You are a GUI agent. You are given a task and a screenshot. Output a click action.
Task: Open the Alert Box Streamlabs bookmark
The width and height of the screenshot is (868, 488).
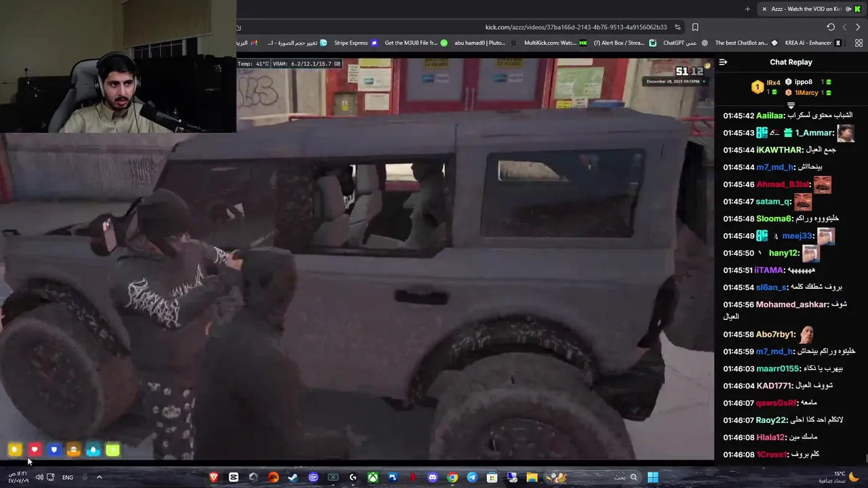pyautogui.click(x=625, y=43)
